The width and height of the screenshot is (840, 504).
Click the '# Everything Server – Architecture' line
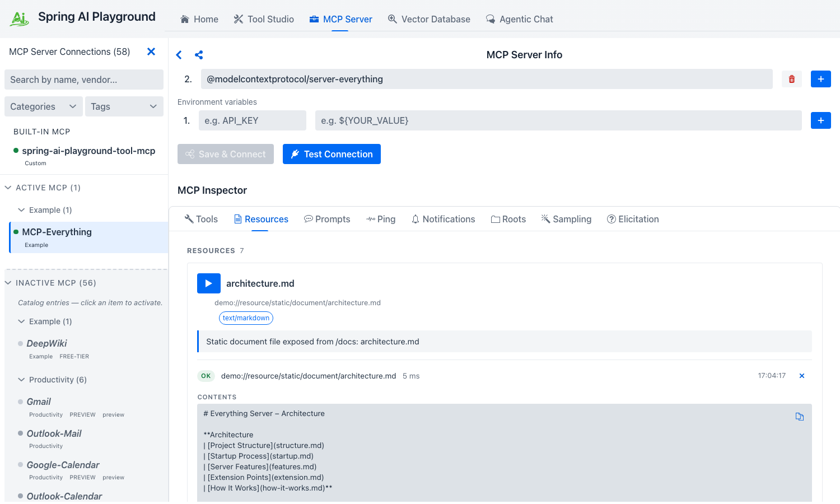pos(264,413)
